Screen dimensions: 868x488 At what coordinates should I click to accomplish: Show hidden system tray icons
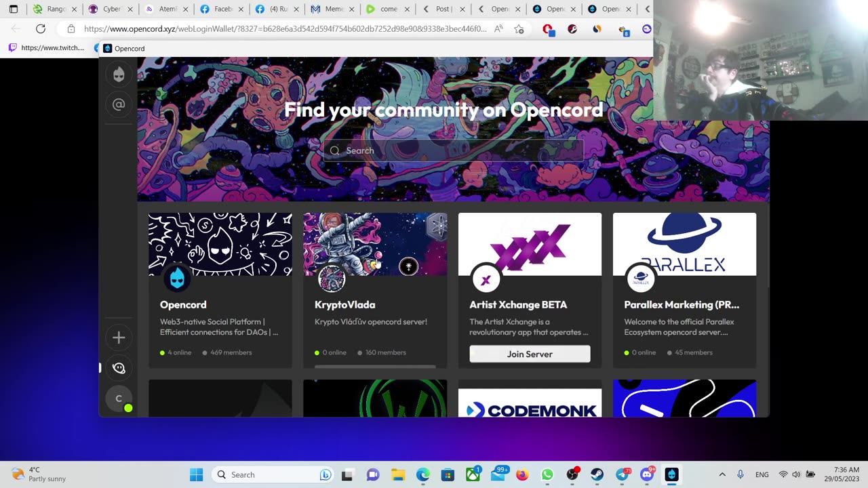(x=722, y=474)
